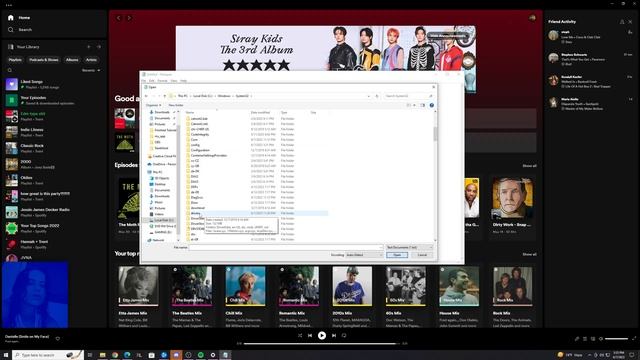Click the Search System32 box
Image resolution: width=640 pixels, height=360 pixels.
pos(408,96)
